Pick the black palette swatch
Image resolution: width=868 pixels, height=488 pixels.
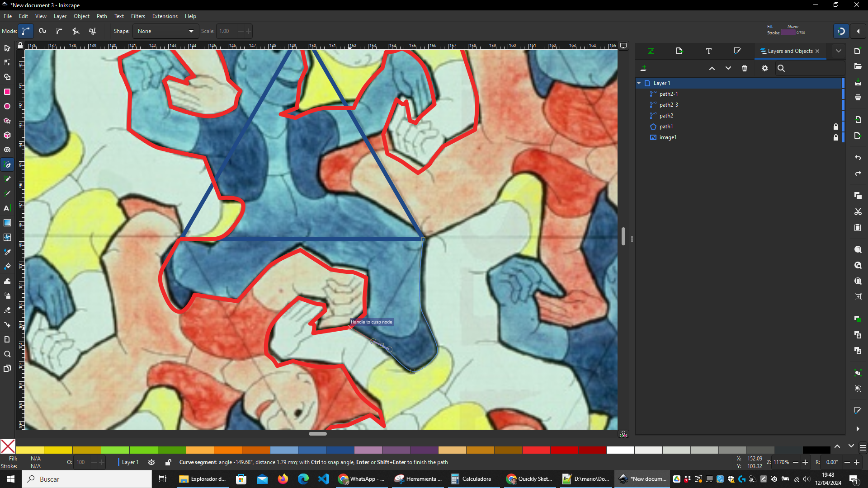[816, 450]
